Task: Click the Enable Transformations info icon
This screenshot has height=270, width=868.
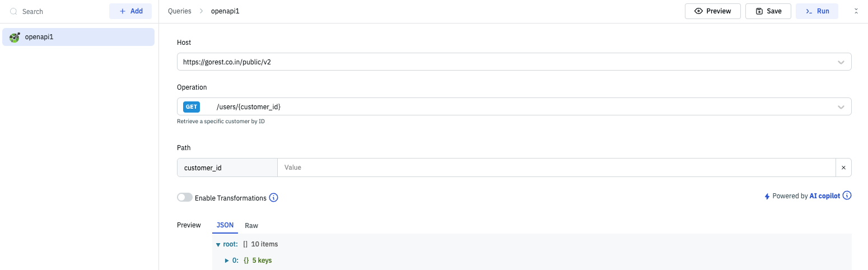Action: [274, 198]
